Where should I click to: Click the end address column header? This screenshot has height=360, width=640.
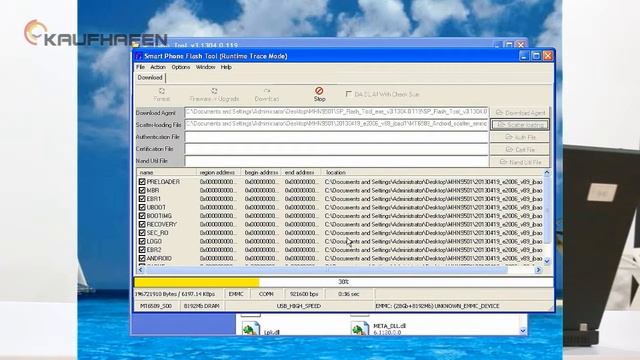coord(301,173)
